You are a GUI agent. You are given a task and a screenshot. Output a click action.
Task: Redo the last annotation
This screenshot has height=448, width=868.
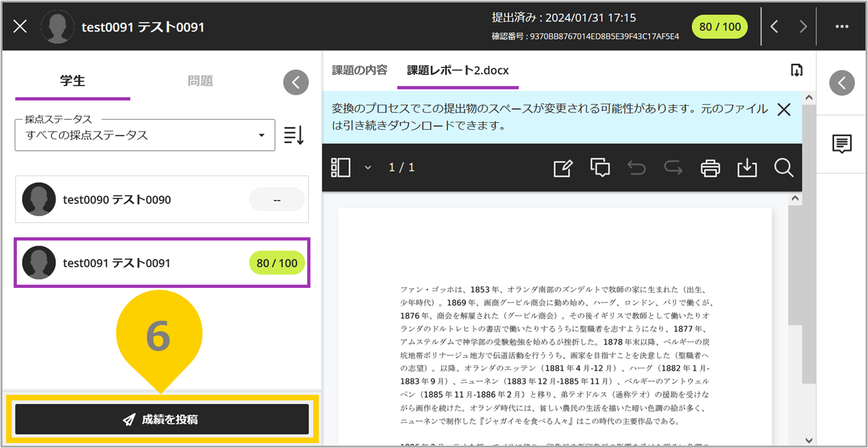[673, 167]
